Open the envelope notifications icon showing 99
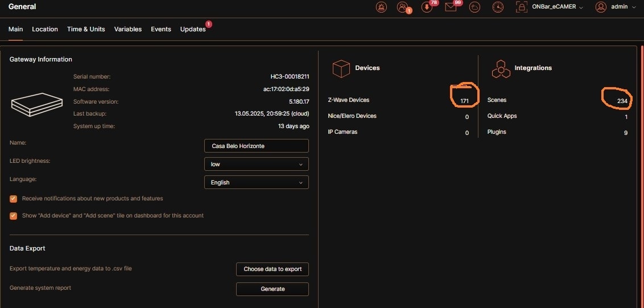This screenshot has height=308, width=644. tap(451, 7)
